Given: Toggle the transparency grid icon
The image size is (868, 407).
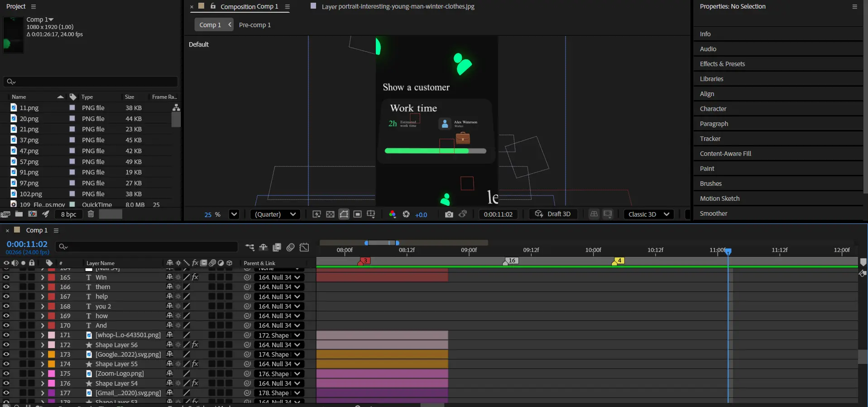Looking at the screenshot, I should coord(331,214).
